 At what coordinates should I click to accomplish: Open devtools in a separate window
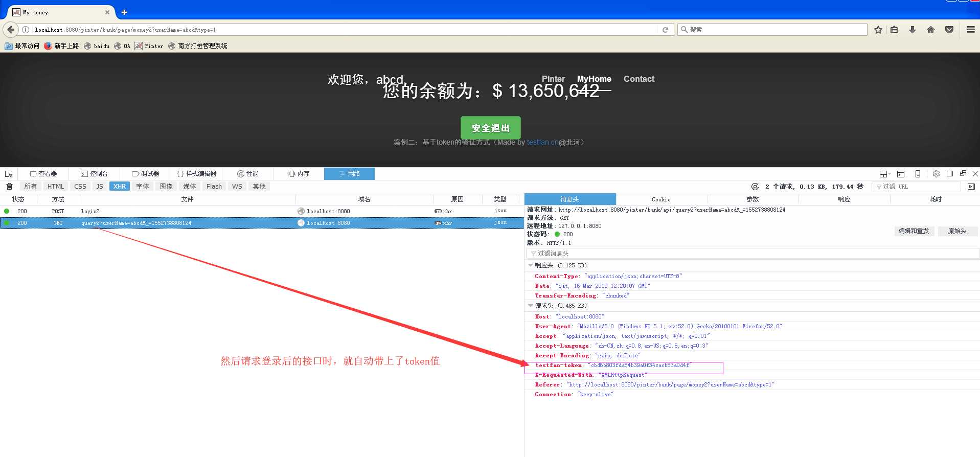pos(963,174)
